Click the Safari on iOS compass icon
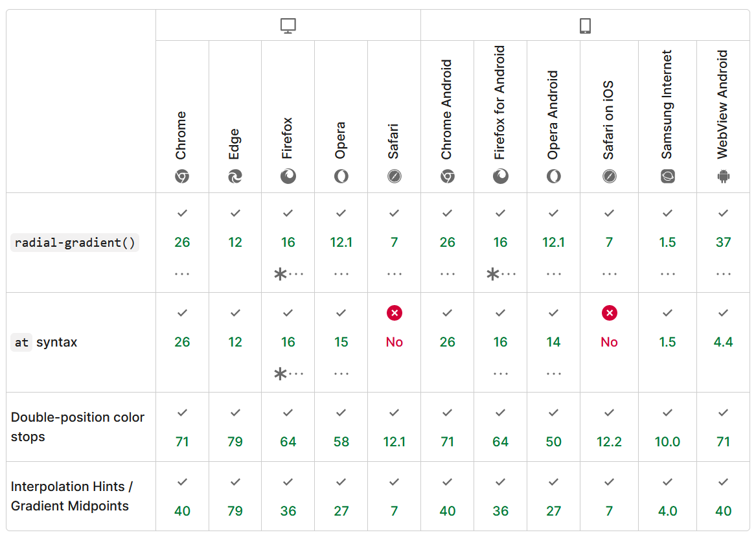 609,176
